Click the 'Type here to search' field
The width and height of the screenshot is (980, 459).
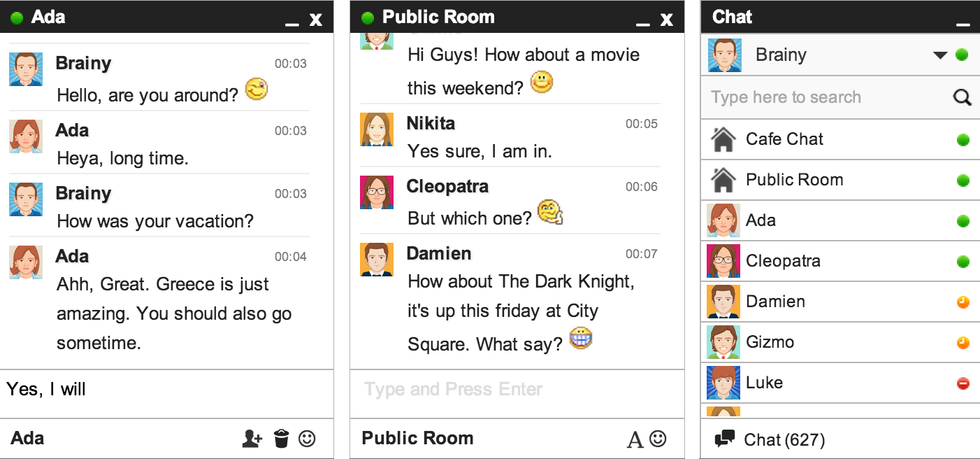(840, 97)
